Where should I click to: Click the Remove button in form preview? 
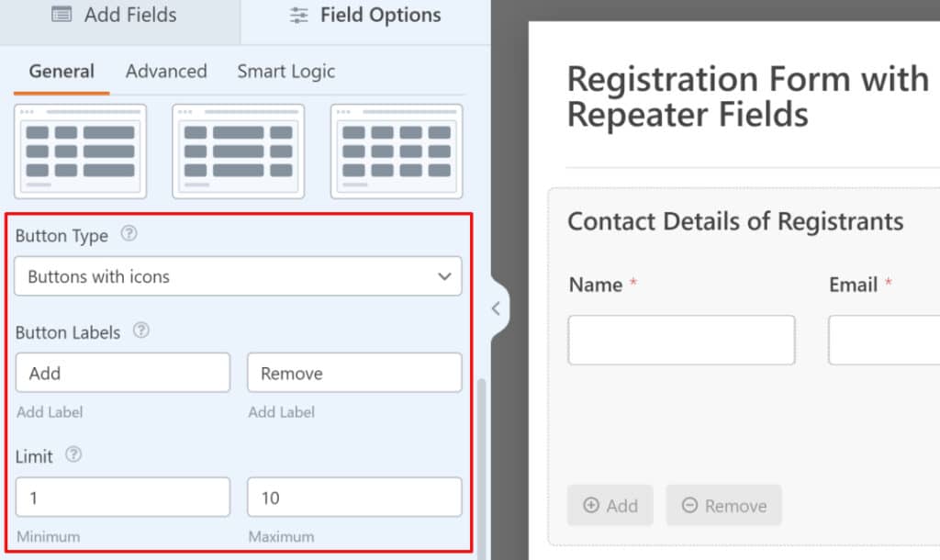point(723,506)
